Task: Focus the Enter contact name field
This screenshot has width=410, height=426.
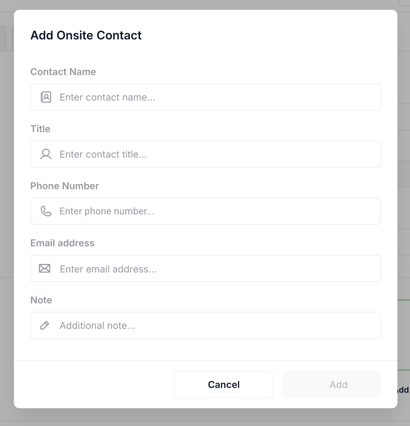Action: tap(205, 97)
